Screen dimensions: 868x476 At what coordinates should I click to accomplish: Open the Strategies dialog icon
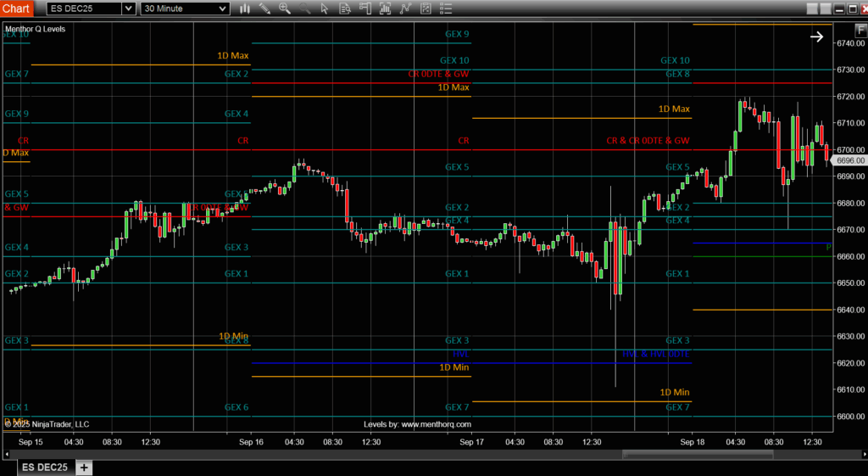click(x=426, y=8)
